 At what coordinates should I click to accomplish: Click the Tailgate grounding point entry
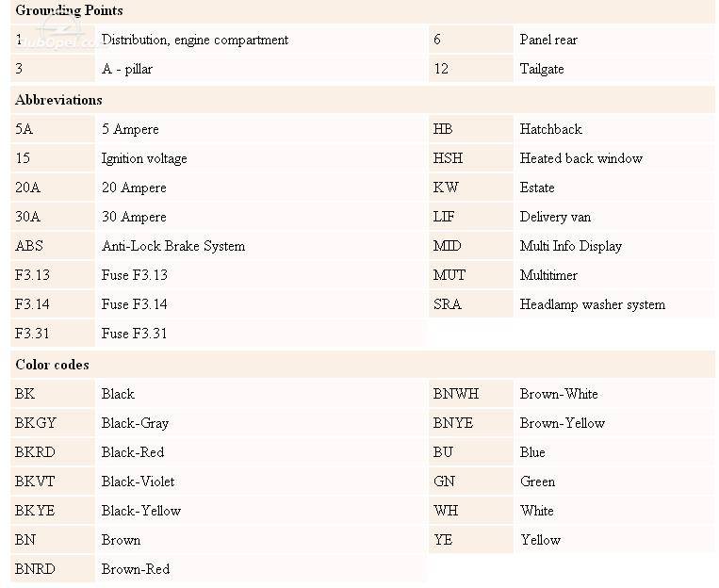(542, 69)
